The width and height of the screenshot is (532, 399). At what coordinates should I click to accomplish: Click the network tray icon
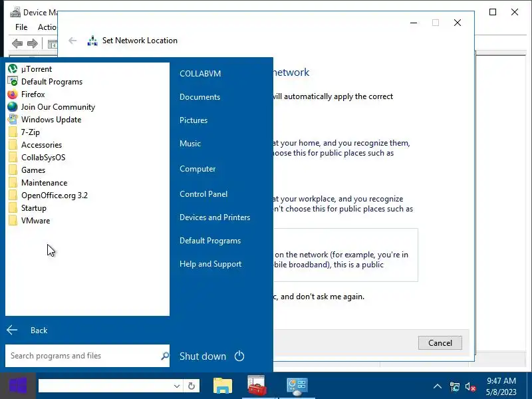pyautogui.click(x=455, y=386)
